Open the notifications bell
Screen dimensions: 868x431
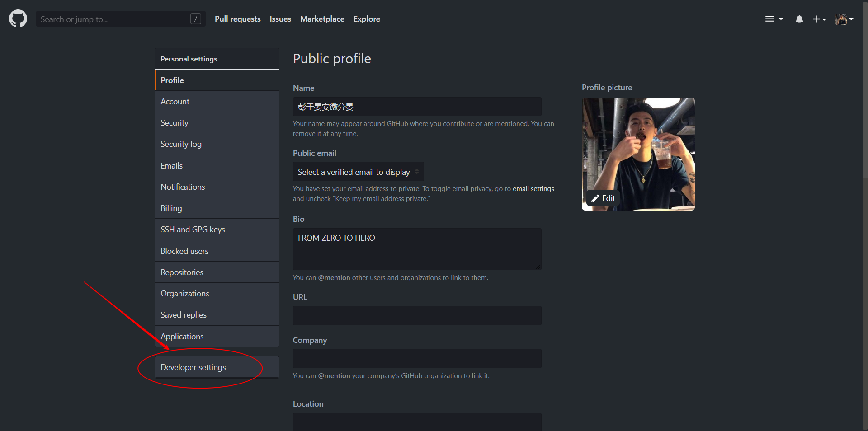click(x=799, y=19)
